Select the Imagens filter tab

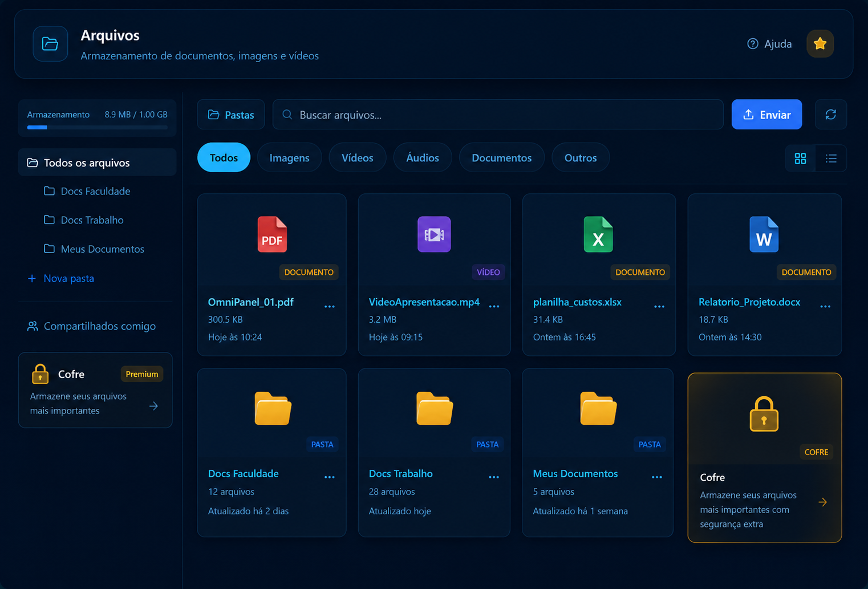click(x=289, y=158)
